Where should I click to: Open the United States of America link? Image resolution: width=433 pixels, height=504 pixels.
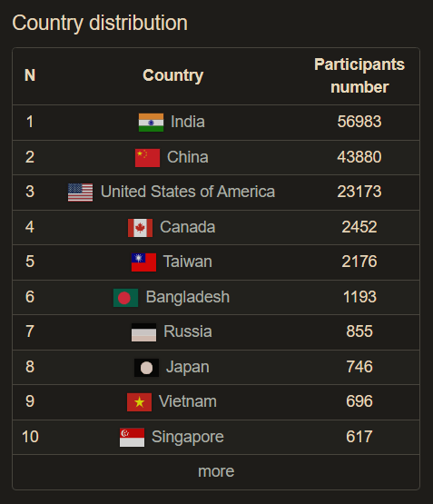click(188, 192)
